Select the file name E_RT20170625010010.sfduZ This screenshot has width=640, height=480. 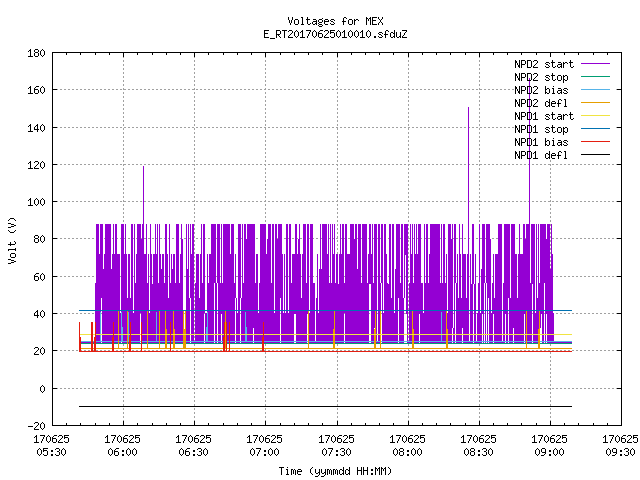335,34
